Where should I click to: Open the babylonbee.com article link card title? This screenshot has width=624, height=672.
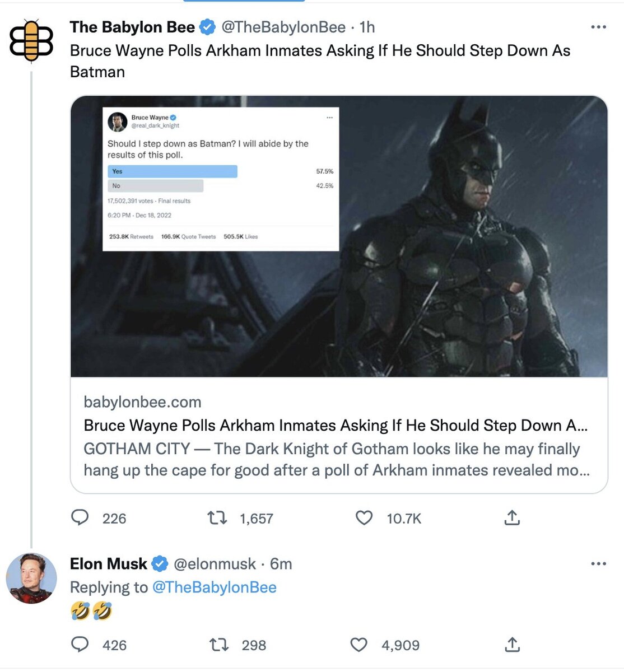[335, 425]
